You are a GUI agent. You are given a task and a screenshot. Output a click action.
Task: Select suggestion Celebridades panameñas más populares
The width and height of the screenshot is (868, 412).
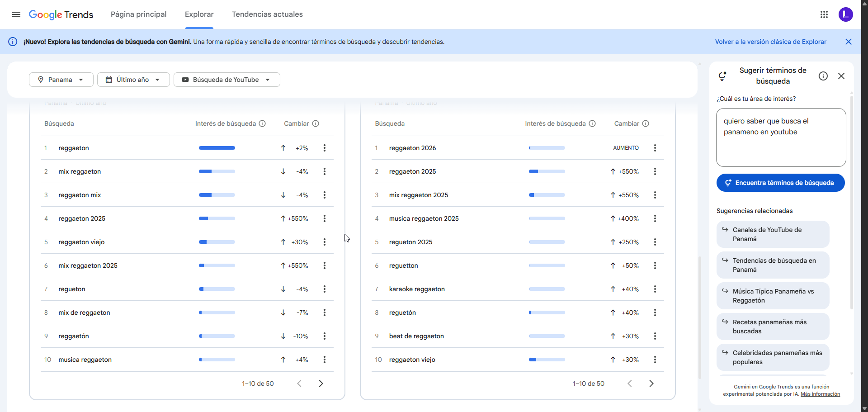coord(773,357)
